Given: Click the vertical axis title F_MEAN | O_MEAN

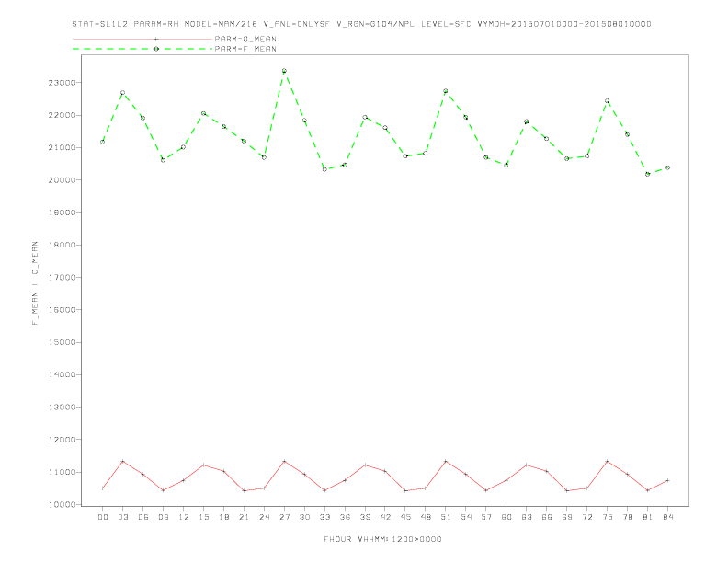Looking at the screenshot, I should [x=35, y=283].
